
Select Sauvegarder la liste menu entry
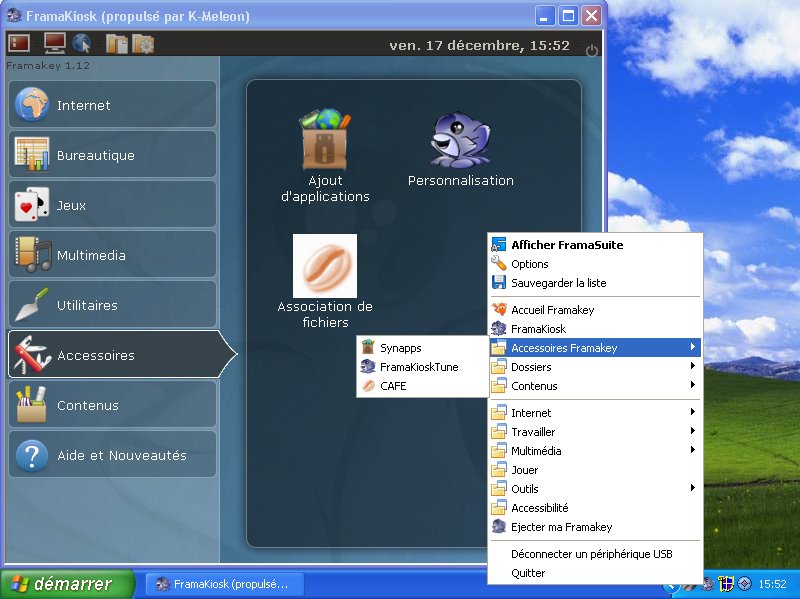595,283
